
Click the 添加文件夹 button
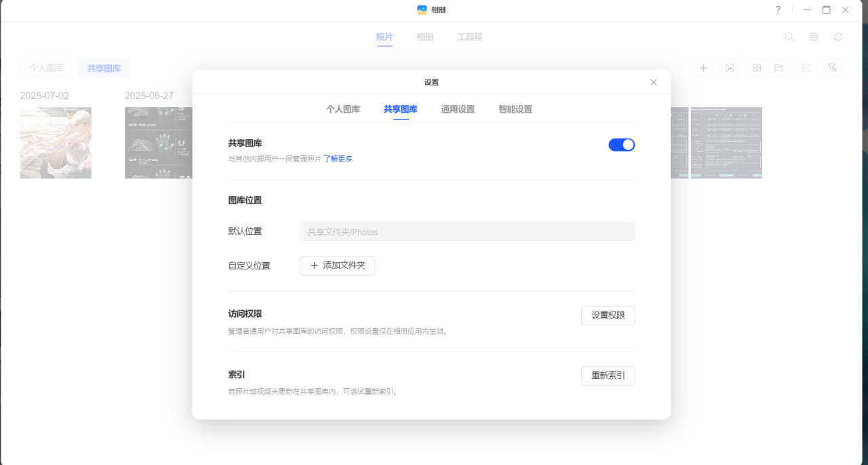(x=337, y=265)
